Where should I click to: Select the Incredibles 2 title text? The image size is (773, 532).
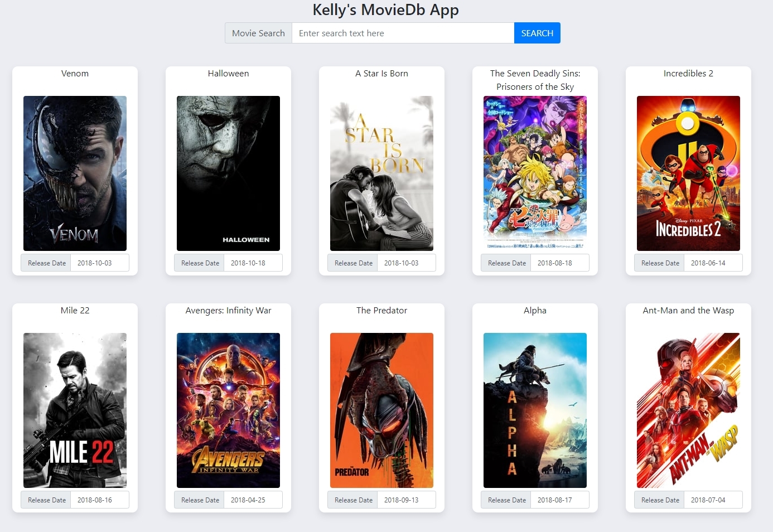[688, 74]
